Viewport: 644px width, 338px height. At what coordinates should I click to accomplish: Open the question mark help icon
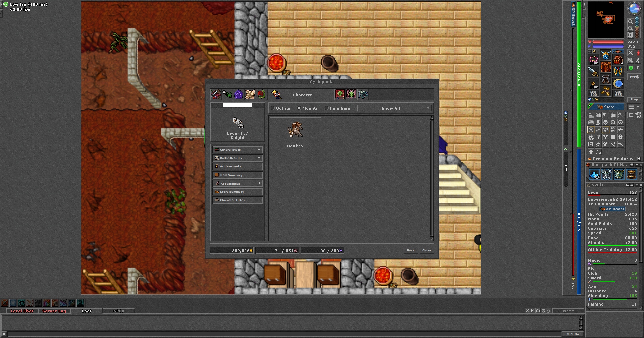click(598, 137)
